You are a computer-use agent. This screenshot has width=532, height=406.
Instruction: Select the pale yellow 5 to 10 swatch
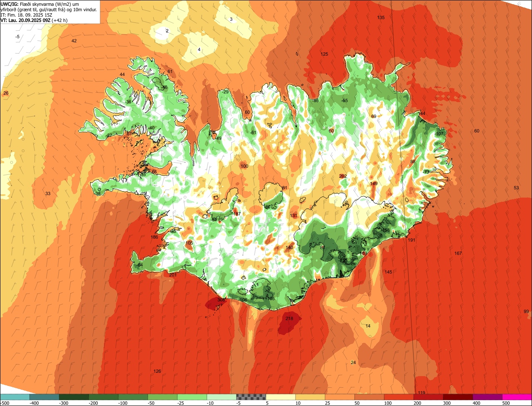pos(281,397)
